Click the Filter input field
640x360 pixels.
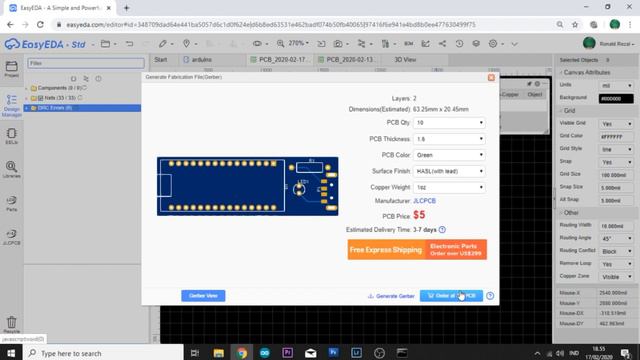coord(86,63)
